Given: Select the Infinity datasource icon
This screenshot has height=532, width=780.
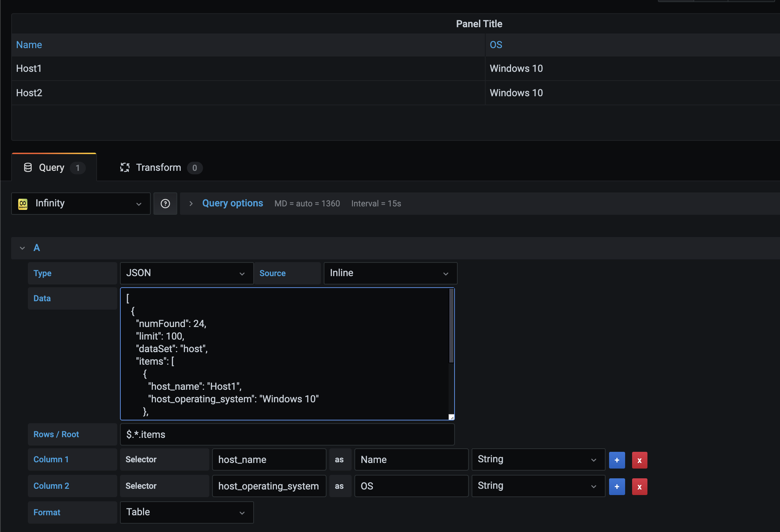Looking at the screenshot, I should (23, 204).
